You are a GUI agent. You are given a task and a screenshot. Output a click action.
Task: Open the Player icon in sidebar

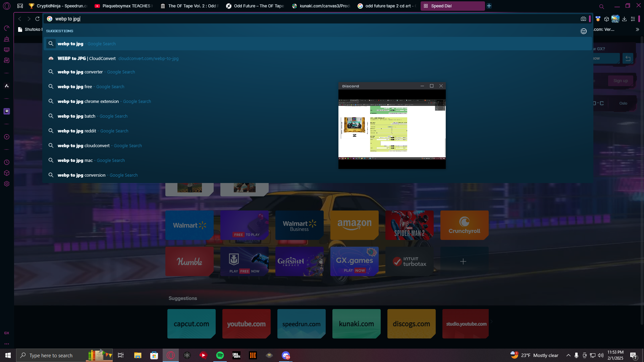click(x=7, y=137)
